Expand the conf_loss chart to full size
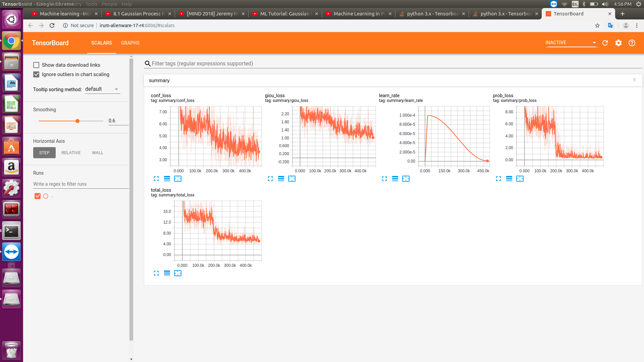644x362 pixels. [156, 179]
